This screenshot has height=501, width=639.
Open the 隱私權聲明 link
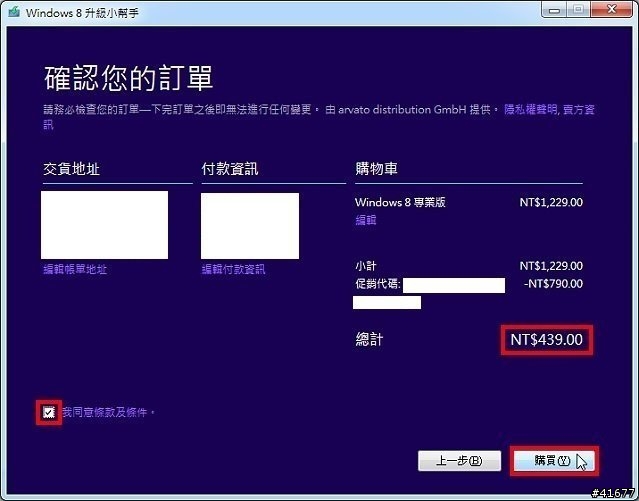[x=531, y=109]
